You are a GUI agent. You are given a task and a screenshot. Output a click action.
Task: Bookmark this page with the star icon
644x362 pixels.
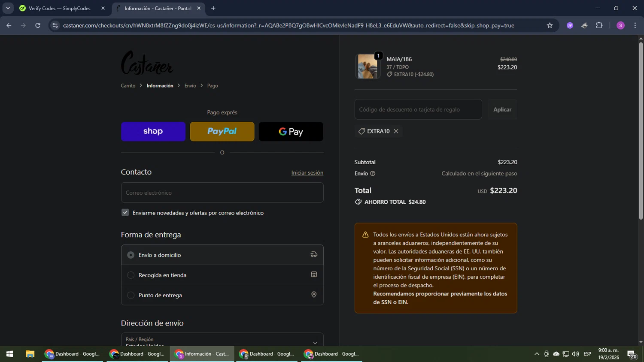pos(550,25)
